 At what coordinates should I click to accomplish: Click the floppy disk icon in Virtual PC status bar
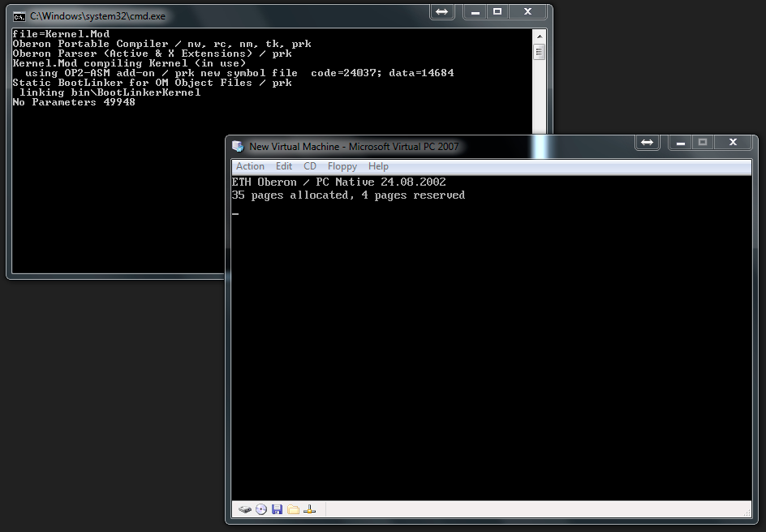[277, 509]
